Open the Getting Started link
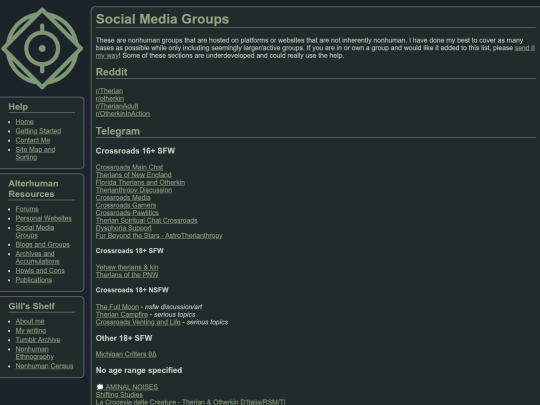Image resolution: width=540 pixels, height=405 pixels. tap(38, 131)
